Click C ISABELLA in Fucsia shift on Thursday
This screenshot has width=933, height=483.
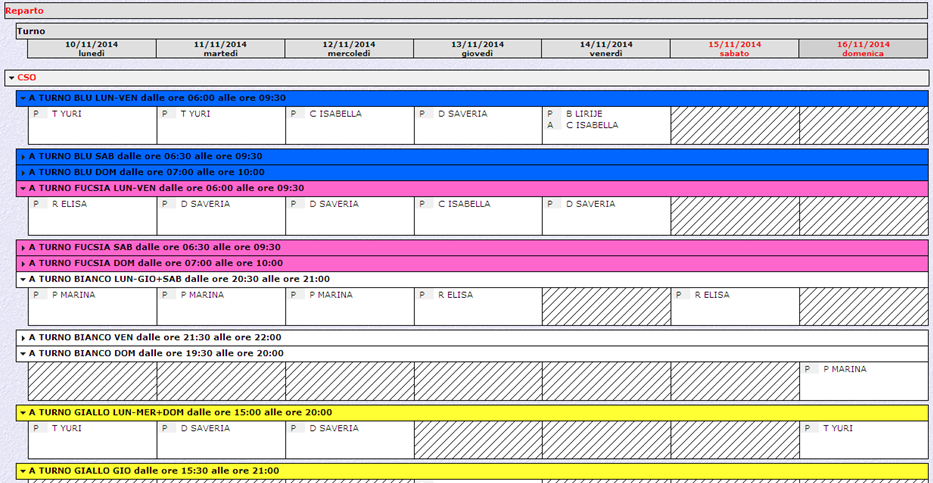tap(464, 204)
